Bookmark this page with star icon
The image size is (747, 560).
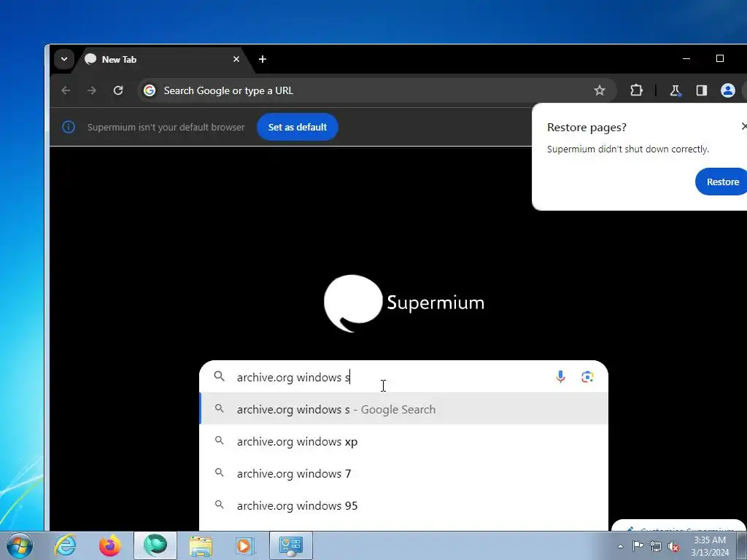point(600,90)
